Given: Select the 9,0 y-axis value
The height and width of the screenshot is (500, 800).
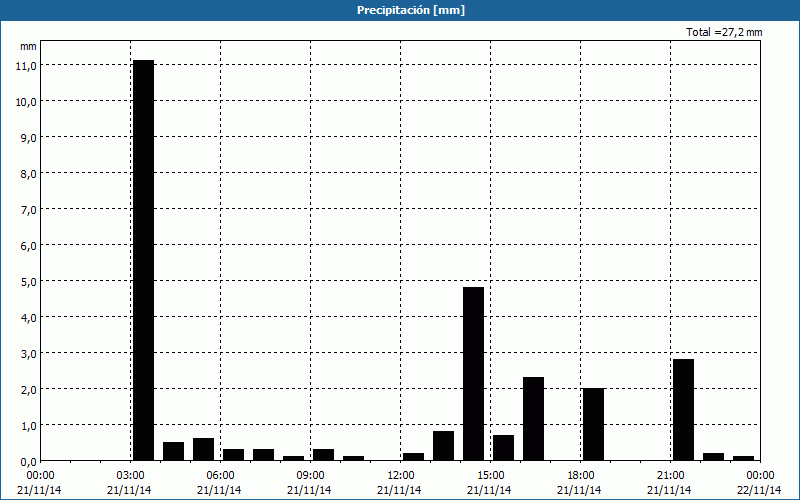Looking at the screenshot, I should (28, 137).
